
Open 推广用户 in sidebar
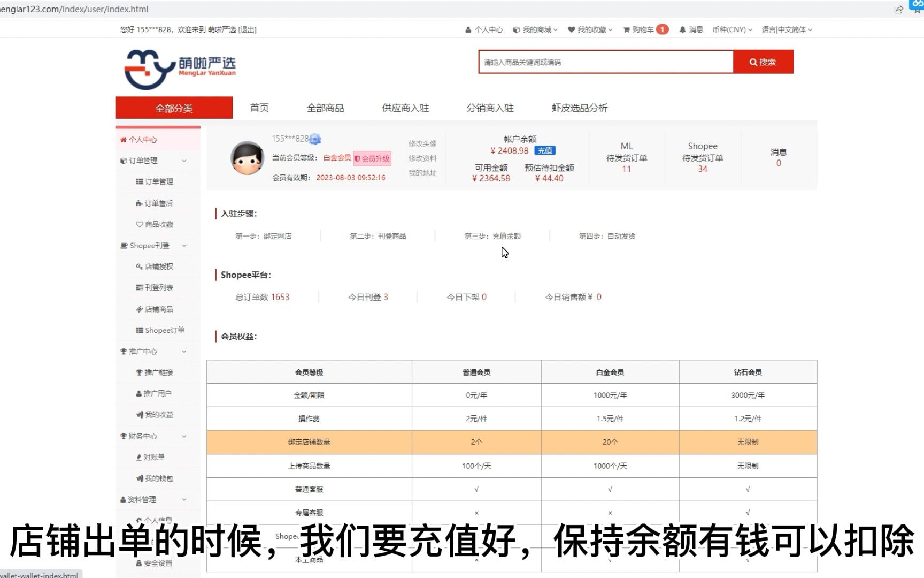[x=154, y=393]
